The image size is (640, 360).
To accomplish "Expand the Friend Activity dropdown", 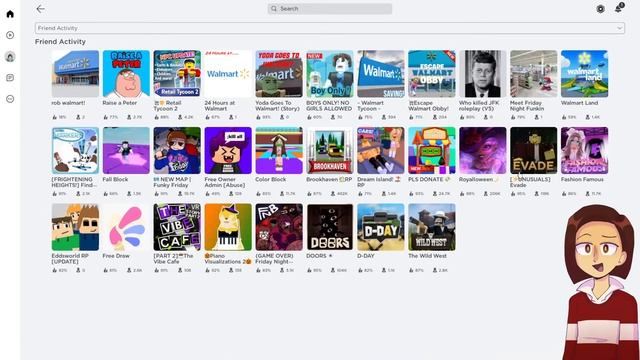I will [x=330, y=28].
